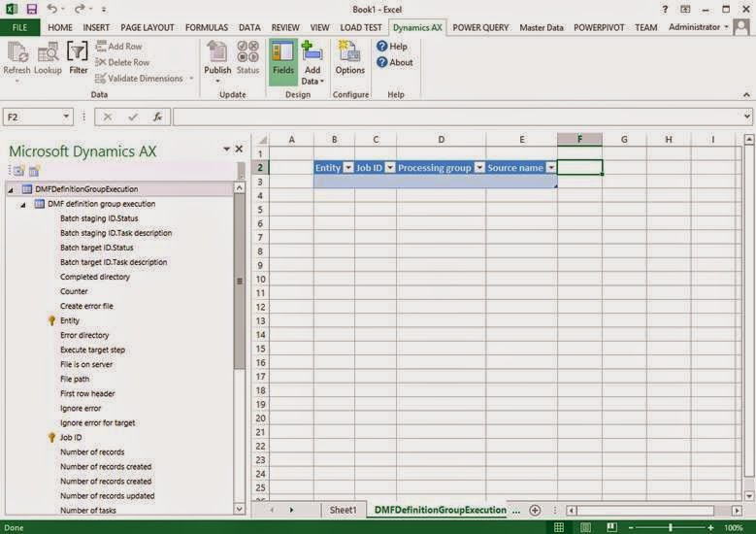Screen dimensions: 756x534
Task: Switch to the INSERT tab
Action: tap(96, 27)
